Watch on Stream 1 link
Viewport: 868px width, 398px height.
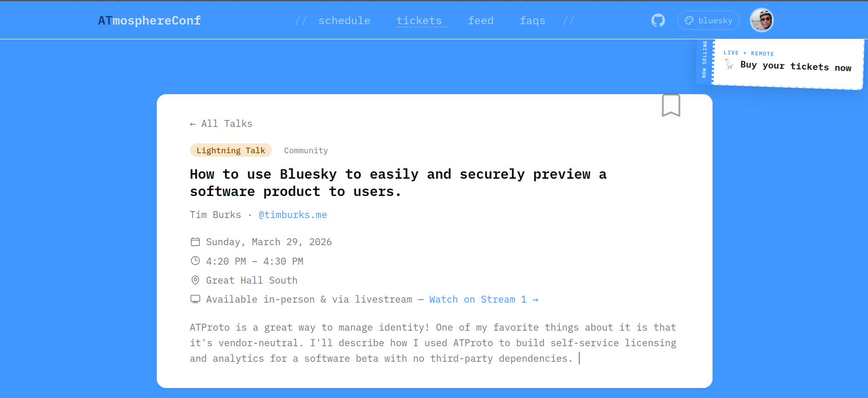pyautogui.click(x=483, y=300)
